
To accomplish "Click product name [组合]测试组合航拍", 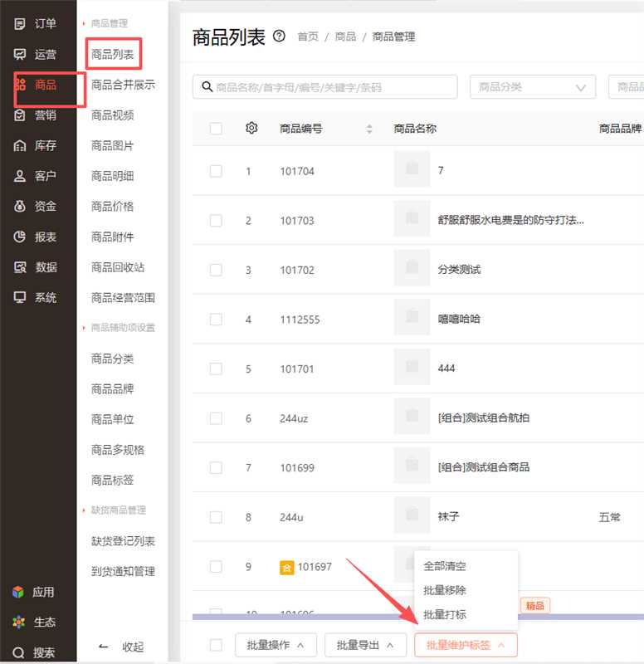I will tap(484, 417).
